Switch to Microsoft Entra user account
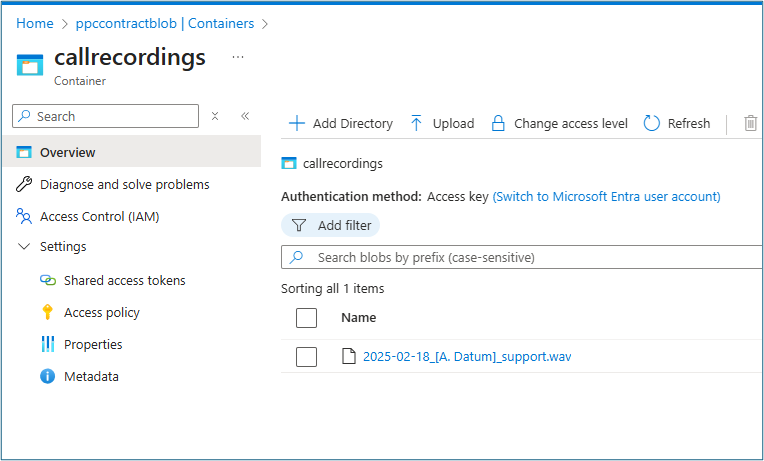This screenshot has width=764, height=461. [x=607, y=196]
